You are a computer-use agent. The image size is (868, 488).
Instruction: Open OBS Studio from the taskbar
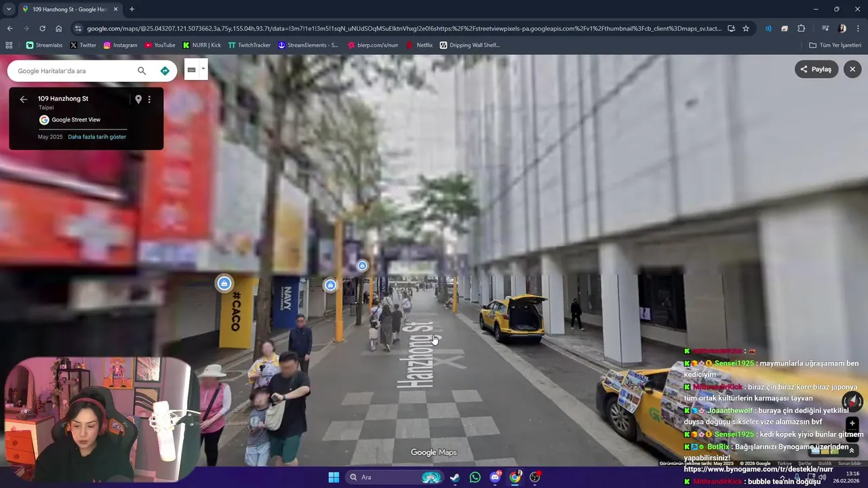click(535, 477)
